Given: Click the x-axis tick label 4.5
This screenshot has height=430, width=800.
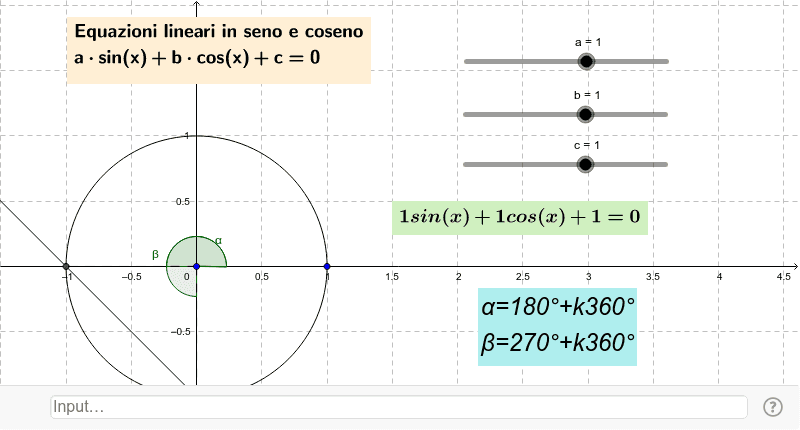Looking at the screenshot, I should click(x=784, y=276).
